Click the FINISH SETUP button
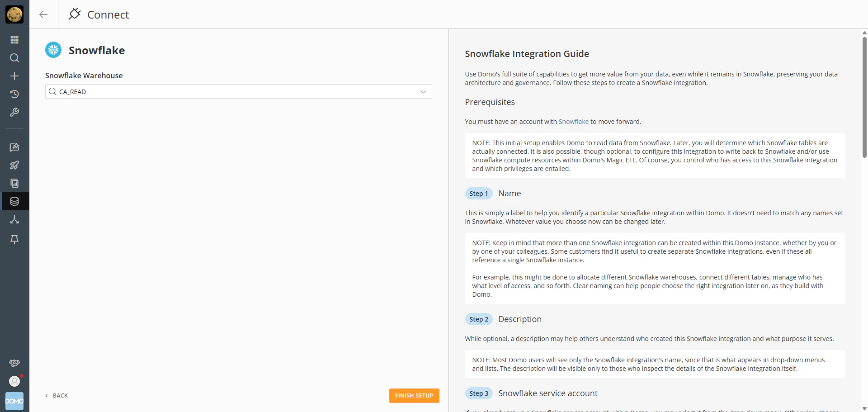The width and height of the screenshot is (868, 412). 414,396
